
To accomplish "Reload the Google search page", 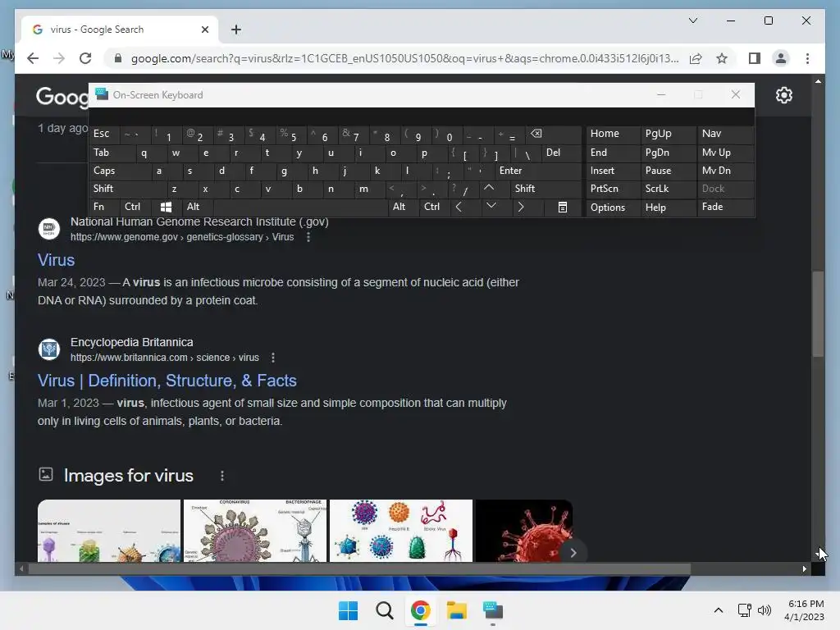I will [85, 58].
